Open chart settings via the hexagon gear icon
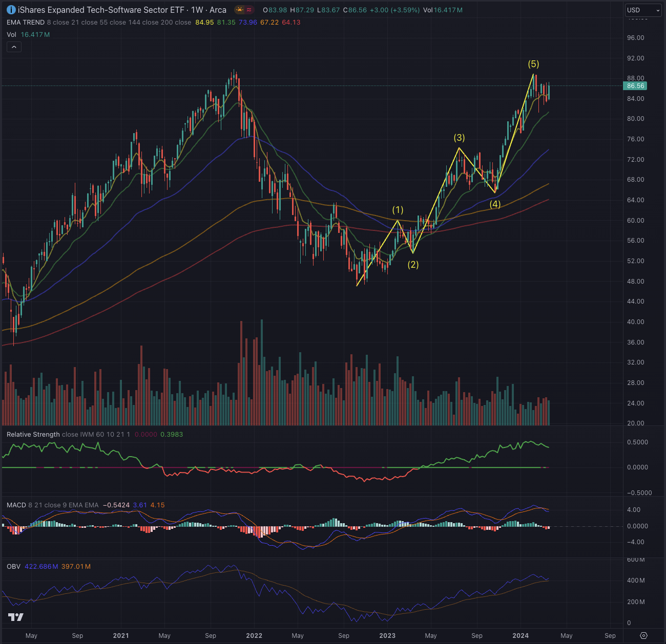666x644 pixels. click(644, 635)
